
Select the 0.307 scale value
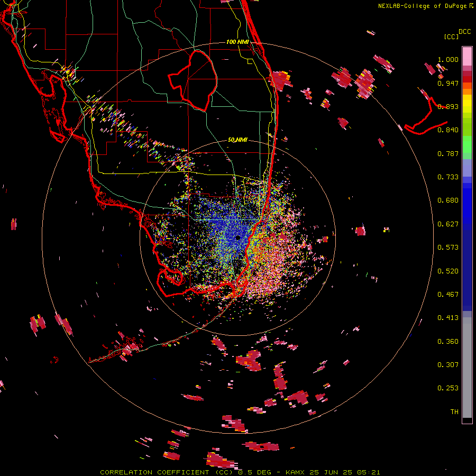(x=448, y=365)
